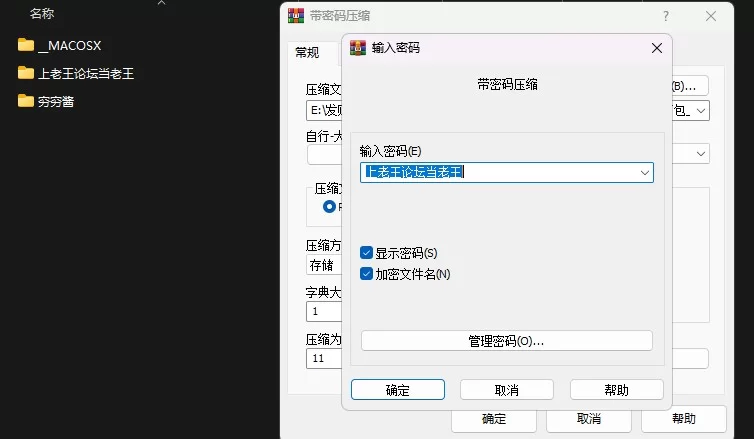Expand the second right-side dropdown in background window
This screenshot has height=439, width=754.
[701, 154]
